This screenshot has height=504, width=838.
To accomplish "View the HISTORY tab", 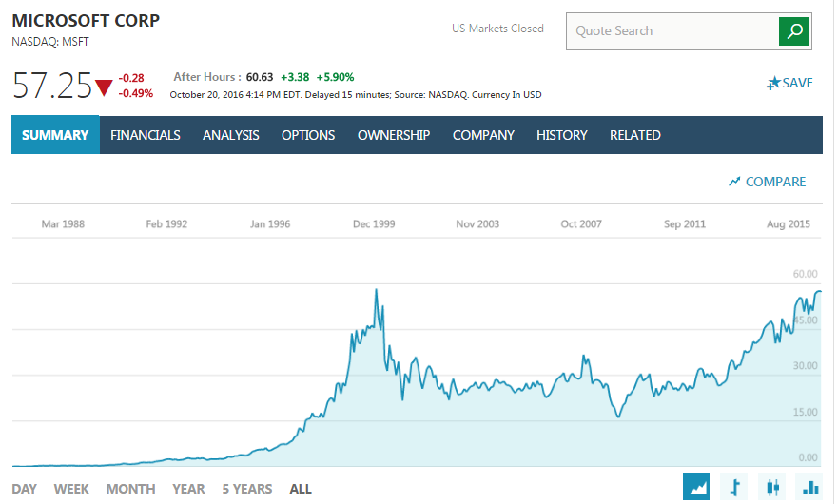I will click(x=562, y=135).
